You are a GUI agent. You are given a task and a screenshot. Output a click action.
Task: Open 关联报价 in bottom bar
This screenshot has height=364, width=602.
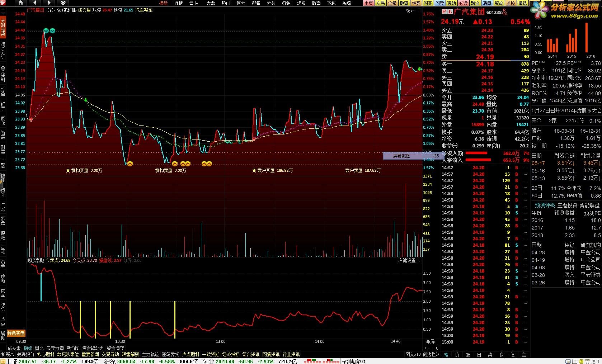pos(26,354)
